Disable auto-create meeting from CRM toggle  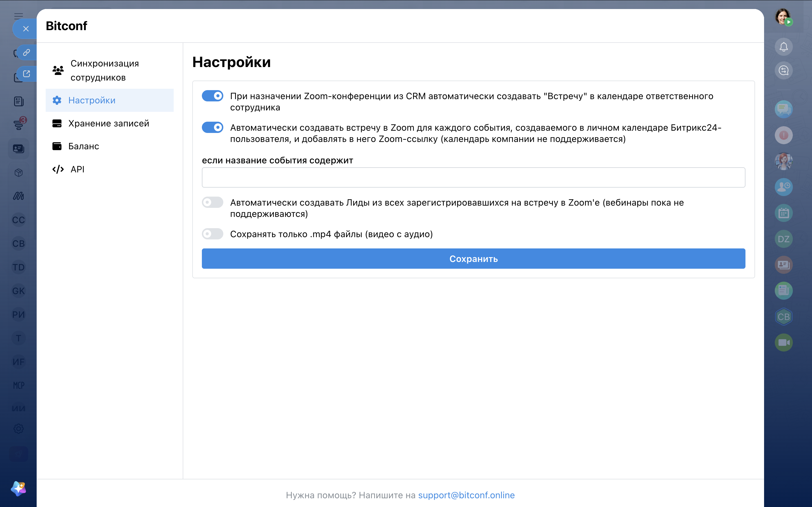pyautogui.click(x=212, y=96)
